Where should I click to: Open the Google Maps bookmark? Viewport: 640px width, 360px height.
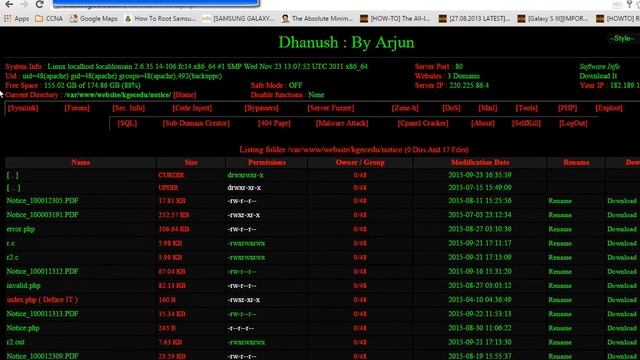[x=94, y=18]
